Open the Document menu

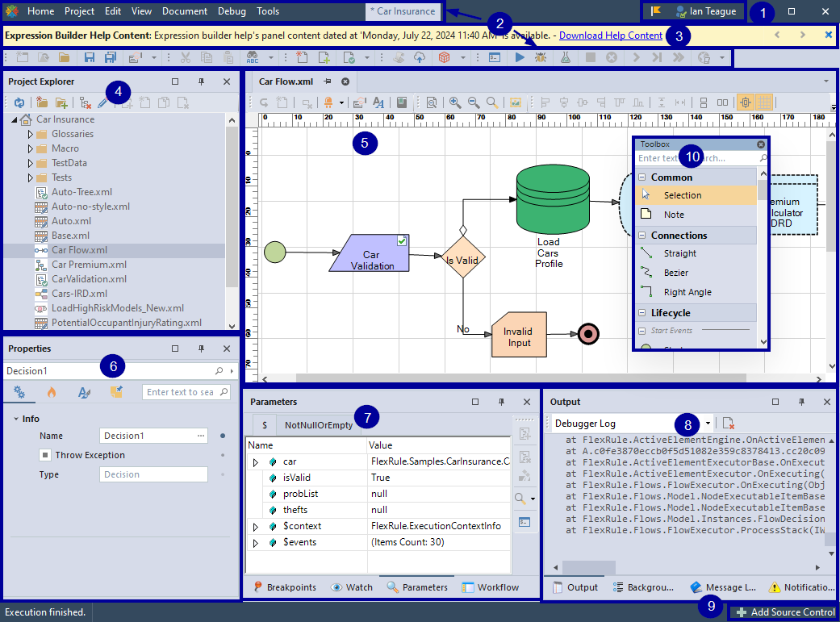185,11
